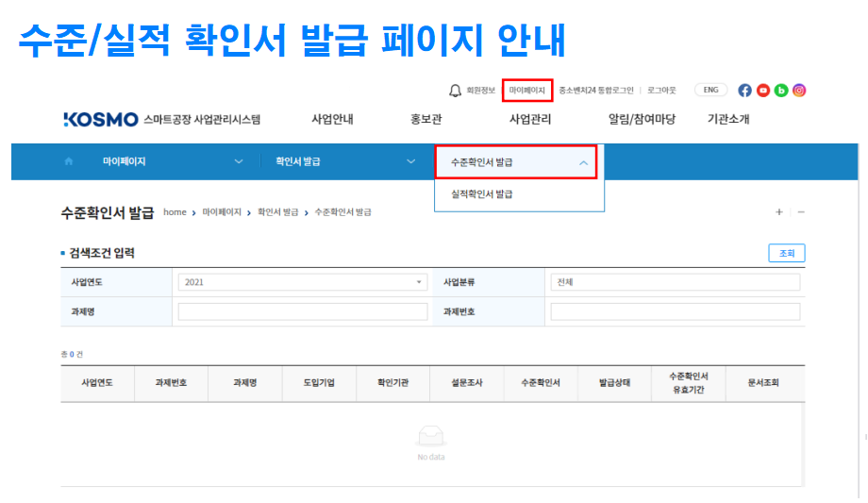Click 사업연도 table column header
The height and width of the screenshot is (503, 868).
97,383
